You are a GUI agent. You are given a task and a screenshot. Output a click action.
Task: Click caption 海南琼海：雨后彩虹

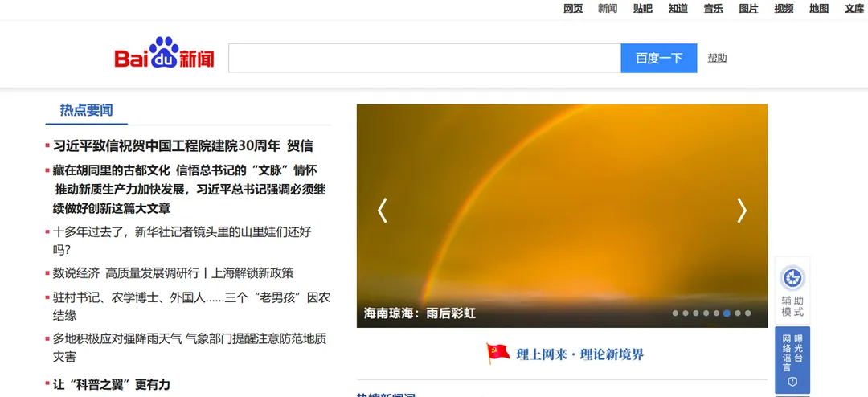[420, 313]
